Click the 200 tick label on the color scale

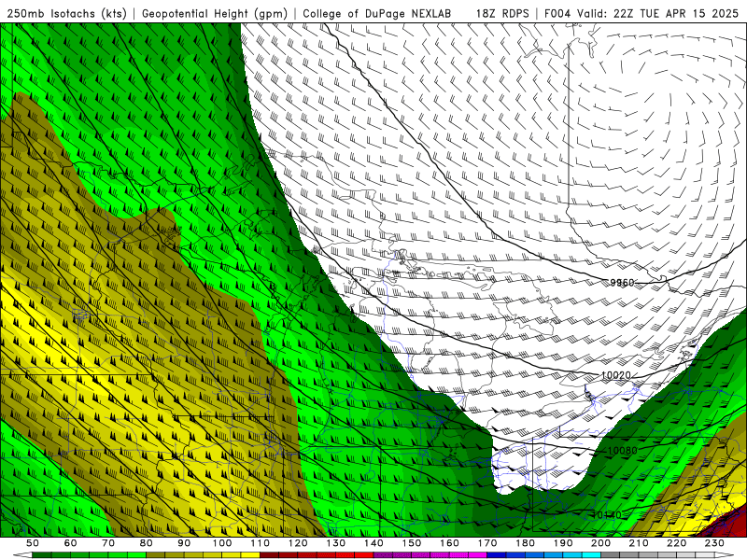click(x=600, y=543)
